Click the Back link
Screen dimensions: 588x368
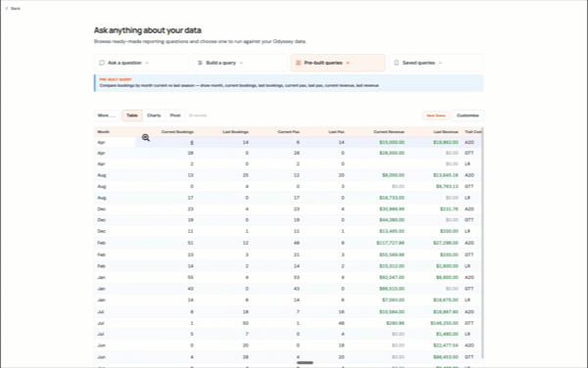(x=16, y=8)
